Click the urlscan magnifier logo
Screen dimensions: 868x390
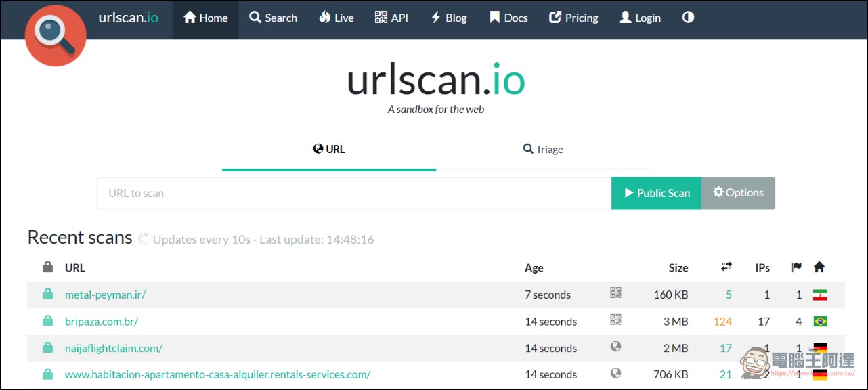[x=56, y=36]
